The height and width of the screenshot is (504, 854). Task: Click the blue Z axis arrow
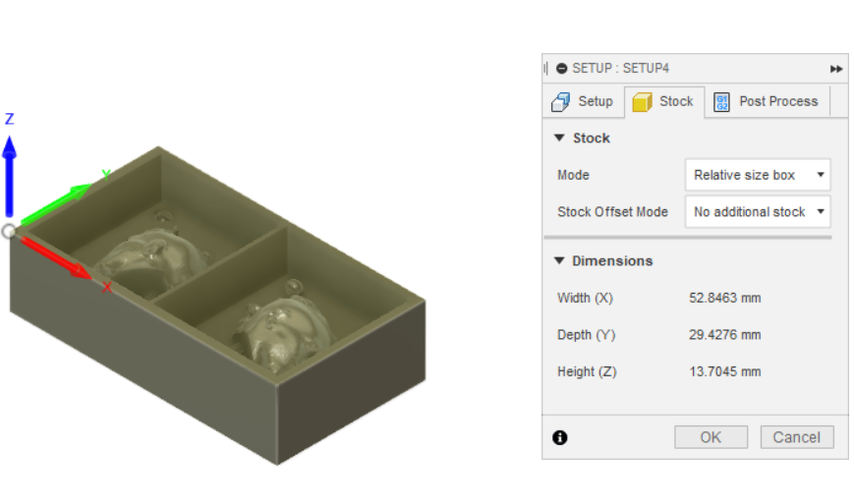tap(9, 177)
